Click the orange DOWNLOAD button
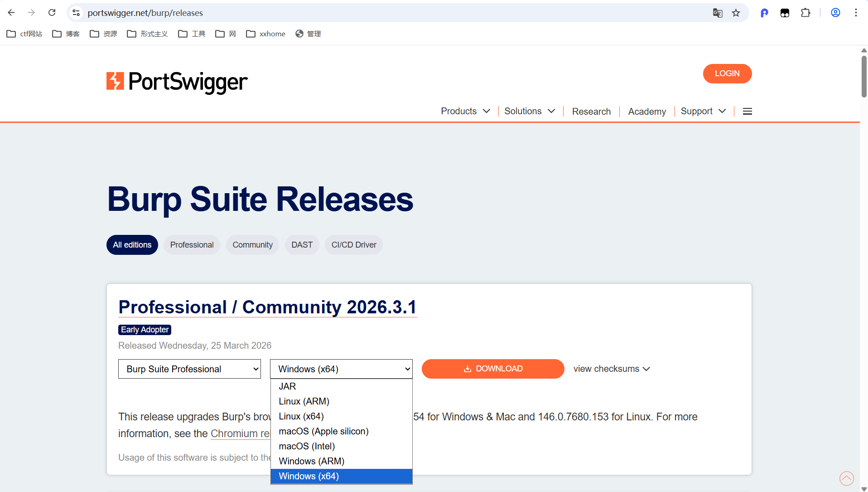Viewport: 868px width, 492px height. 493,369
